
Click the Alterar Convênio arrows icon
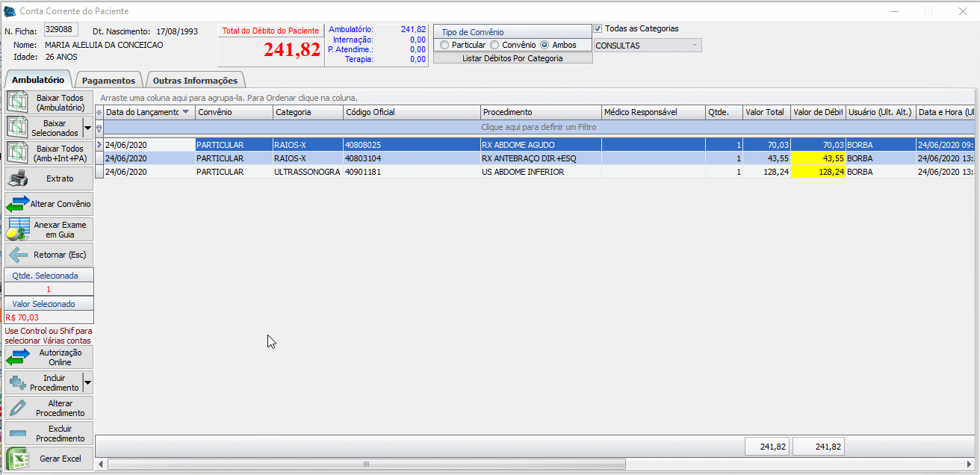click(x=18, y=204)
